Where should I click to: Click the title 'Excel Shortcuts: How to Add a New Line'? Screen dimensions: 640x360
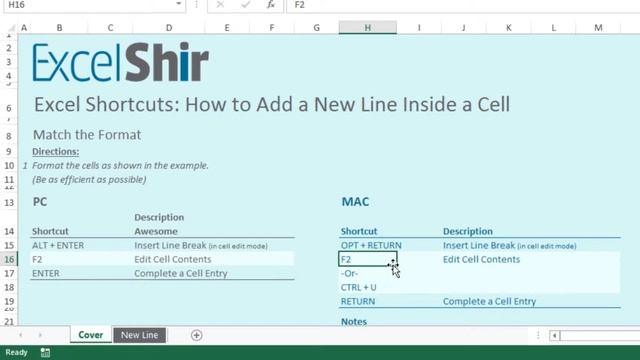tap(272, 104)
